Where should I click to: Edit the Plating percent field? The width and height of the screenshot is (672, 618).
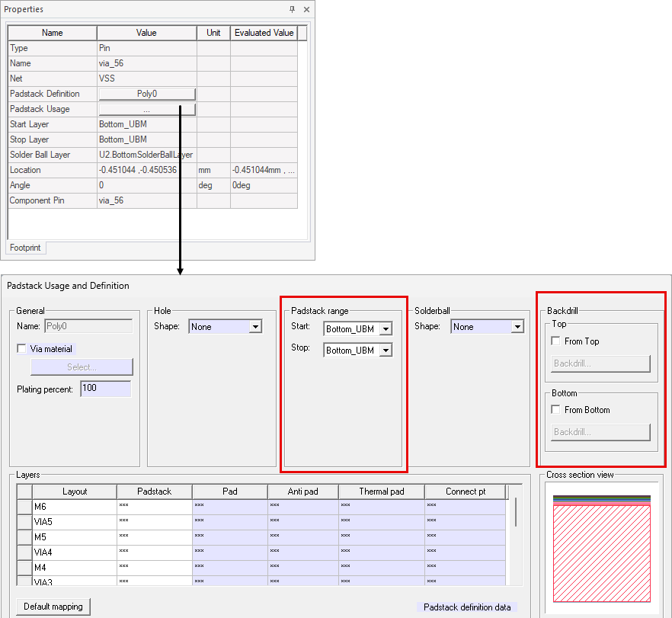[x=105, y=389]
